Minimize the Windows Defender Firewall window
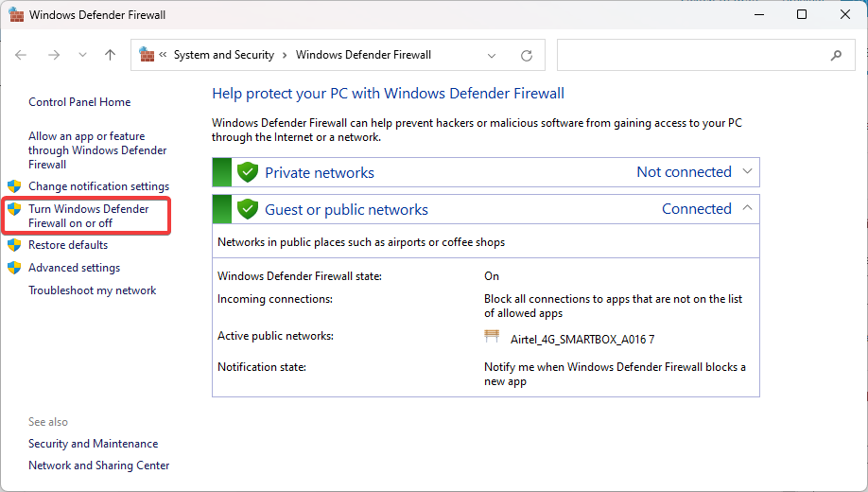 (x=759, y=14)
